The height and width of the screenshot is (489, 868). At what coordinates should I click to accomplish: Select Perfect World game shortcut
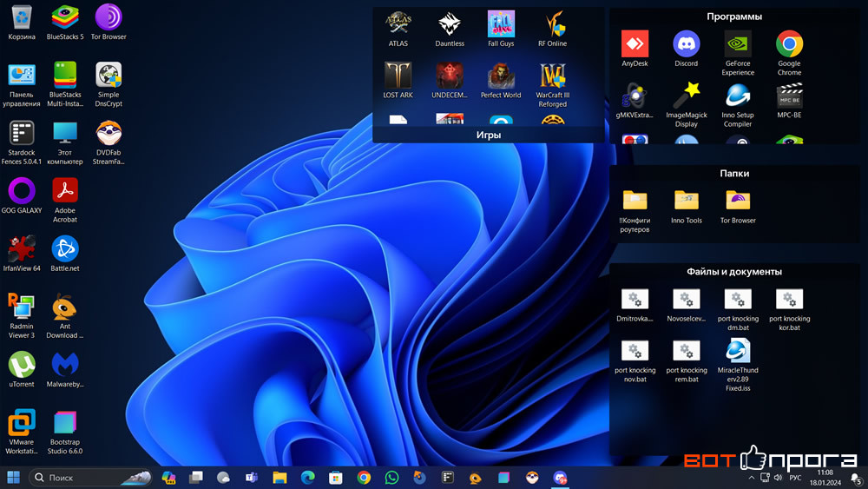501,81
